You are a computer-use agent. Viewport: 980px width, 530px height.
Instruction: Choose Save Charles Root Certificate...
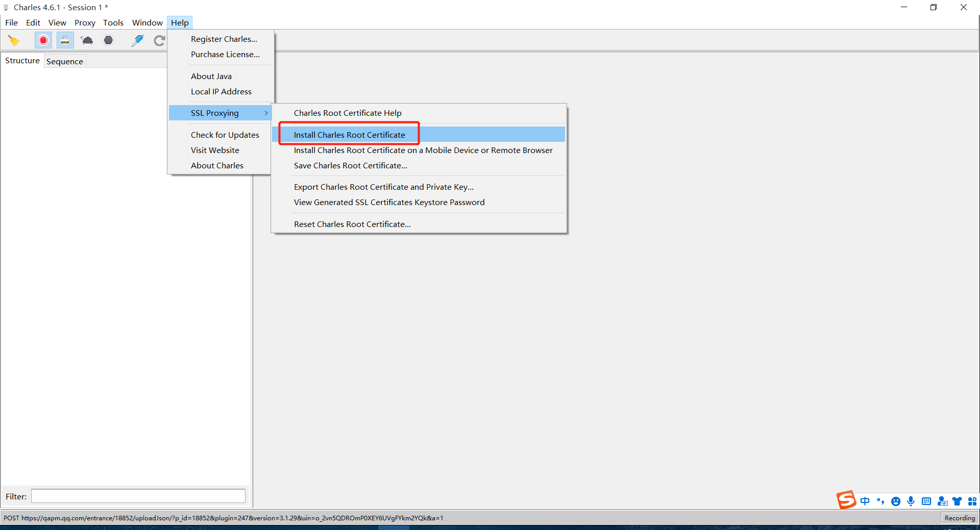pyautogui.click(x=350, y=165)
